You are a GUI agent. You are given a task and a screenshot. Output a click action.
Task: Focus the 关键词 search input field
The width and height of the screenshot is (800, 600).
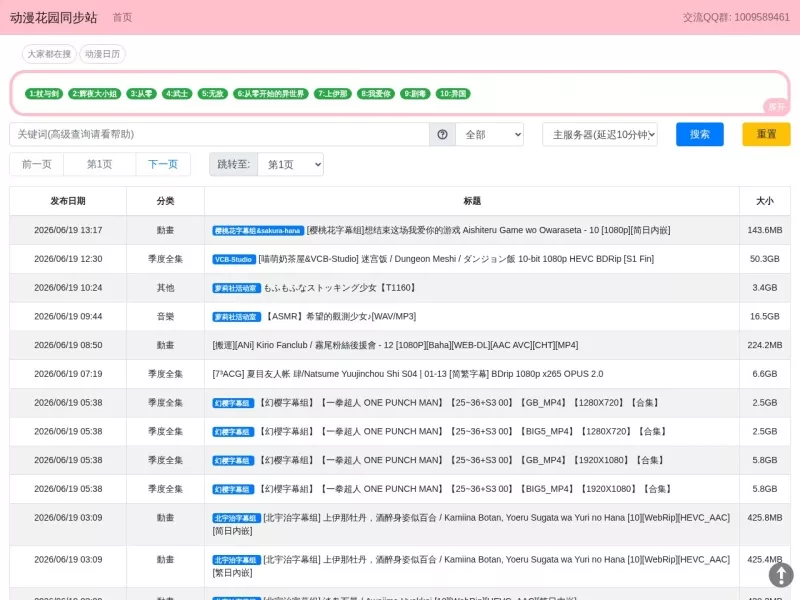coord(219,134)
